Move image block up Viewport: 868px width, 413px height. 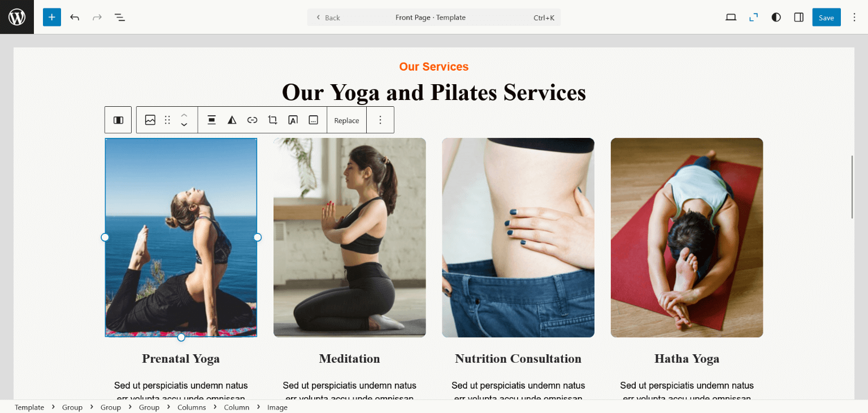(x=184, y=115)
